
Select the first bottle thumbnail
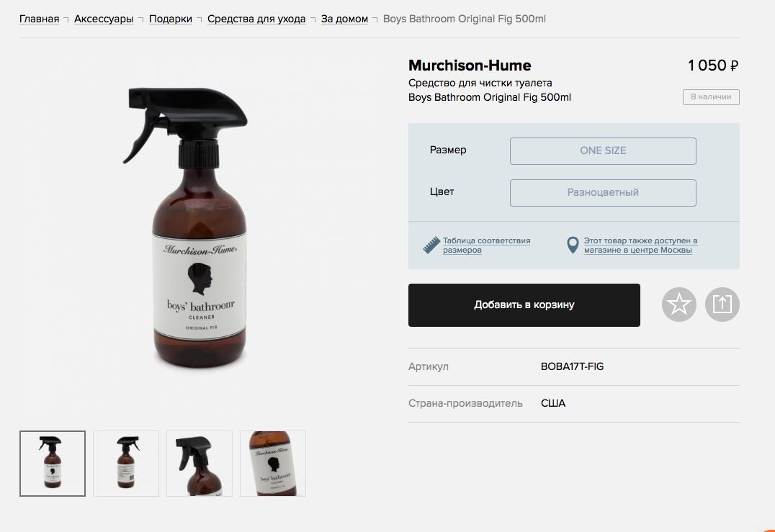(x=53, y=464)
